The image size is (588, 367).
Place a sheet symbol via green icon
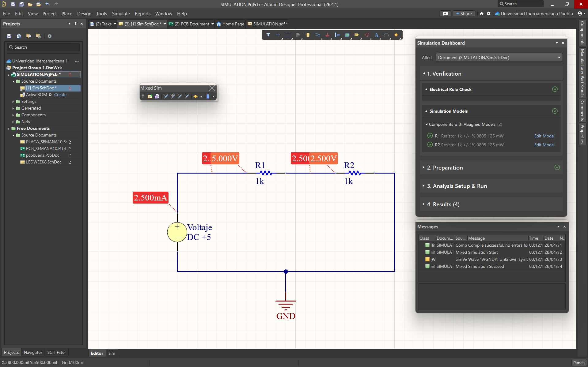(x=347, y=35)
